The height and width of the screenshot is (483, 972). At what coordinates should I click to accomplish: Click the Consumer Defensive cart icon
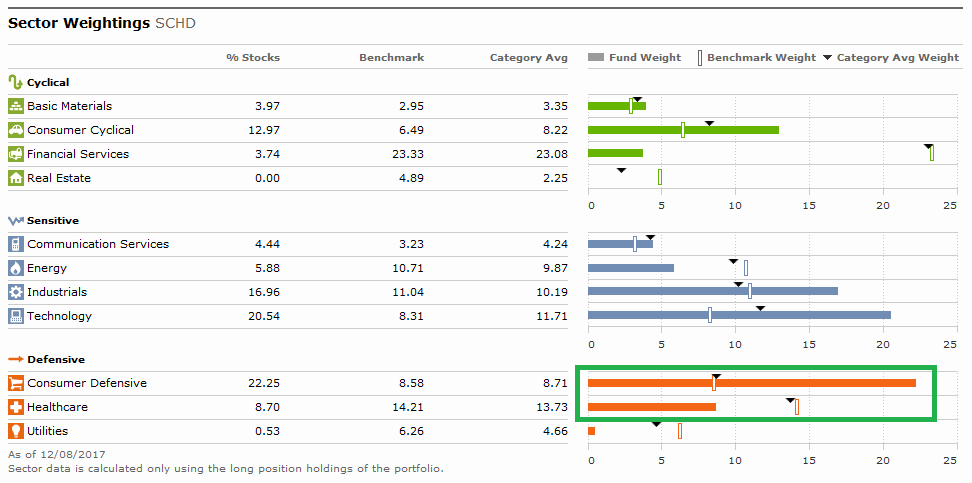coord(16,383)
